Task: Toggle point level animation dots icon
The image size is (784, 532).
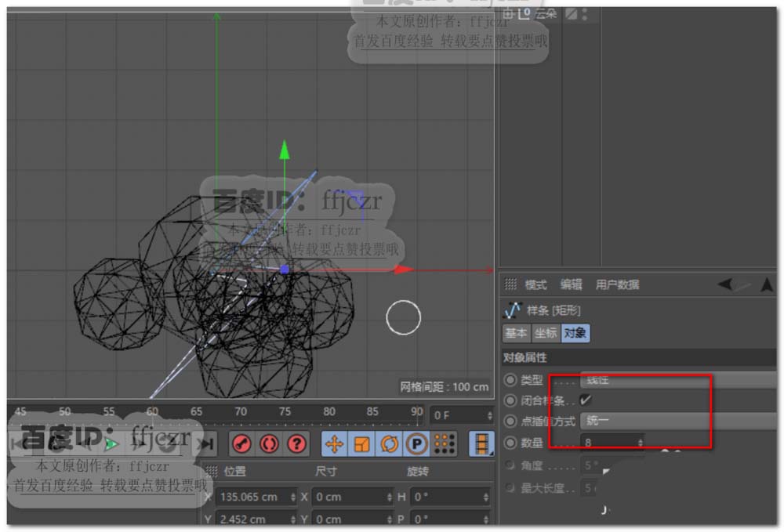Action: tap(444, 443)
